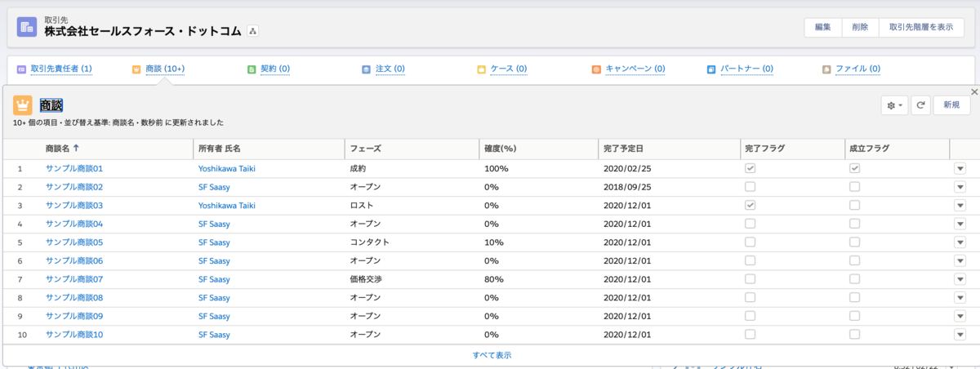Click the yellow ケース icon

(x=482, y=69)
